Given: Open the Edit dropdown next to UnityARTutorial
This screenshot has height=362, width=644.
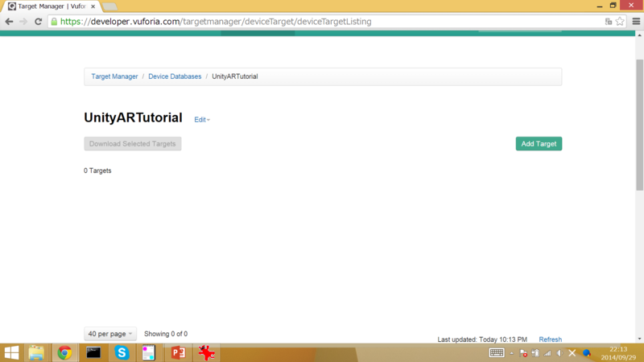Looking at the screenshot, I should tap(202, 119).
